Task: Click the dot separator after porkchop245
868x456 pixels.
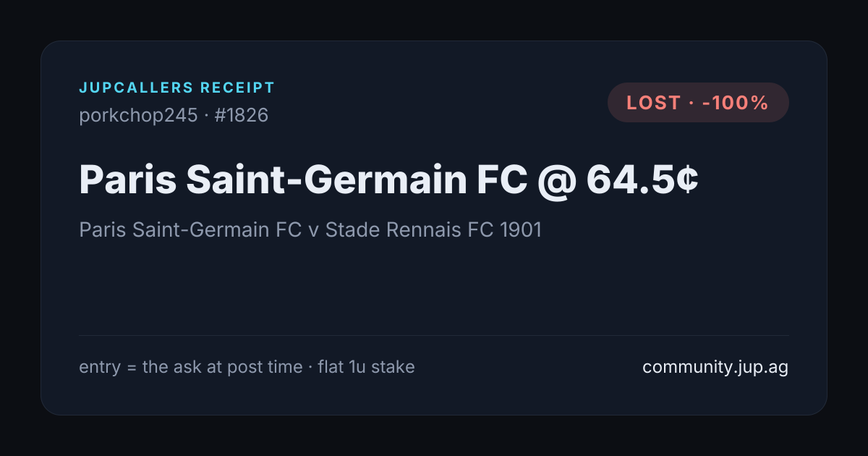Action: [206, 115]
